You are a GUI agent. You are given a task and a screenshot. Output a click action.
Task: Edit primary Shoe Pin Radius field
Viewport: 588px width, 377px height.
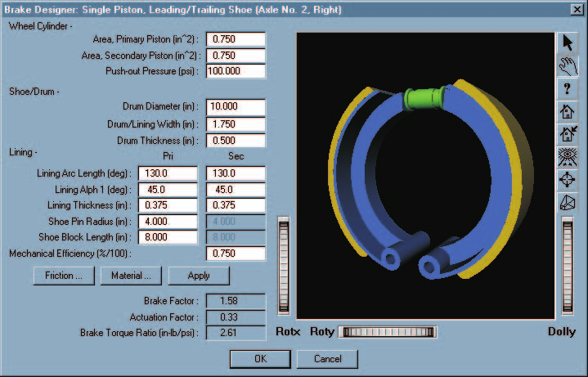[x=168, y=222]
